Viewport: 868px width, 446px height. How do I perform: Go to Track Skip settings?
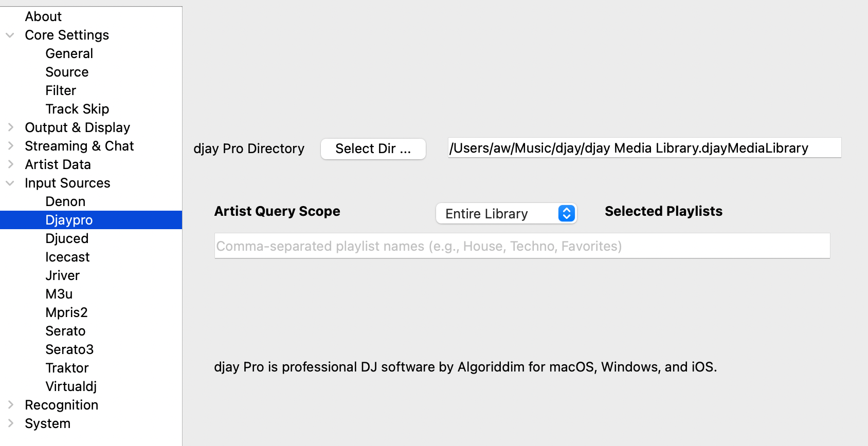tap(77, 109)
